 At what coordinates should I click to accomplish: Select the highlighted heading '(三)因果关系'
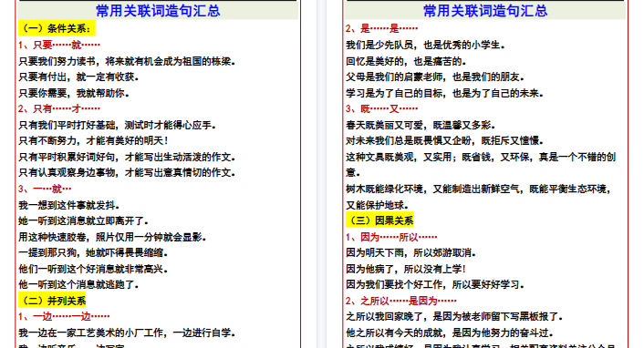tap(379, 220)
